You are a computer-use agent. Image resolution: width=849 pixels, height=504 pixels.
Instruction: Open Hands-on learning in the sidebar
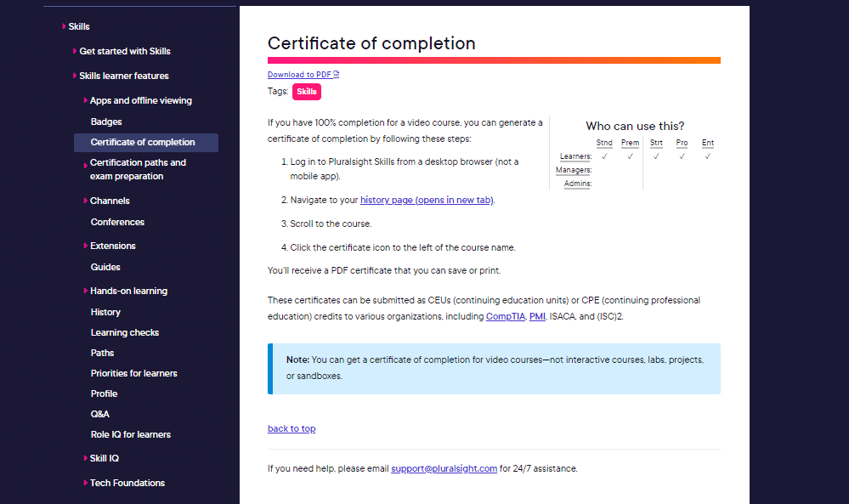(x=128, y=291)
